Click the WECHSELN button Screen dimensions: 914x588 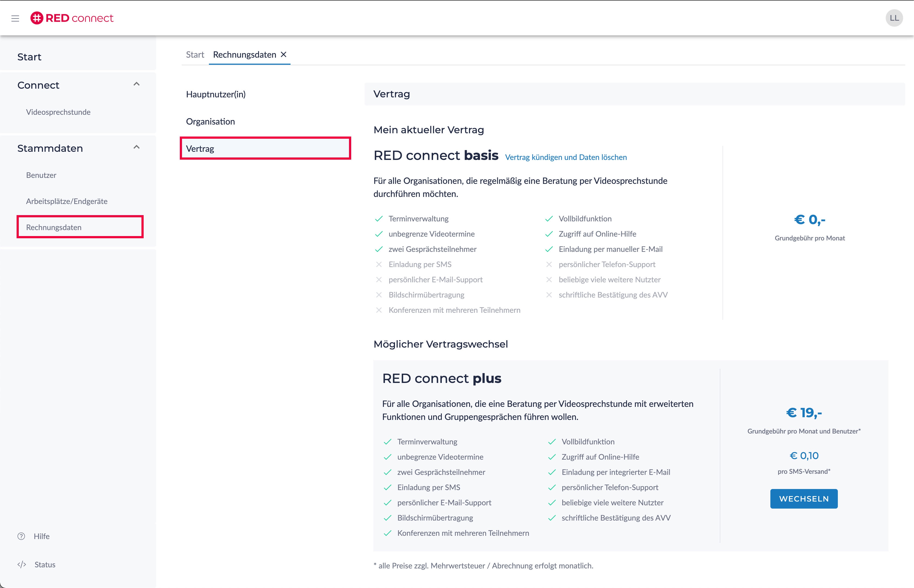coord(804,499)
